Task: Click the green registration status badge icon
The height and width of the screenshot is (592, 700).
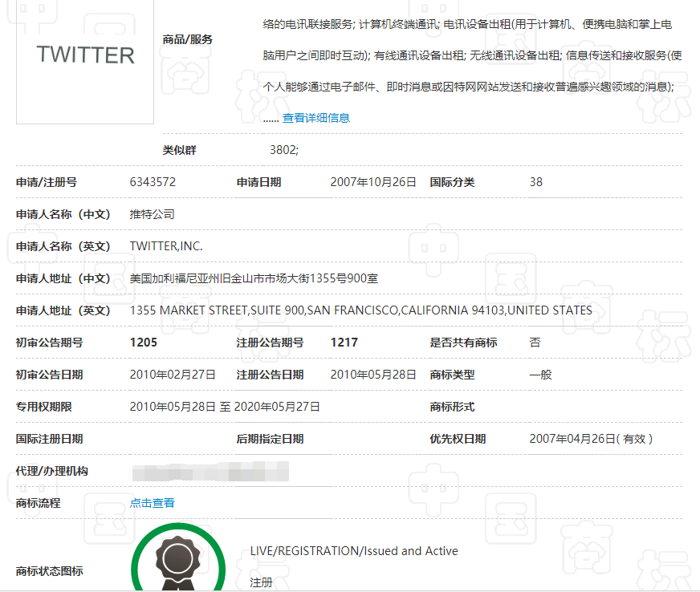Action: click(180, 562)
